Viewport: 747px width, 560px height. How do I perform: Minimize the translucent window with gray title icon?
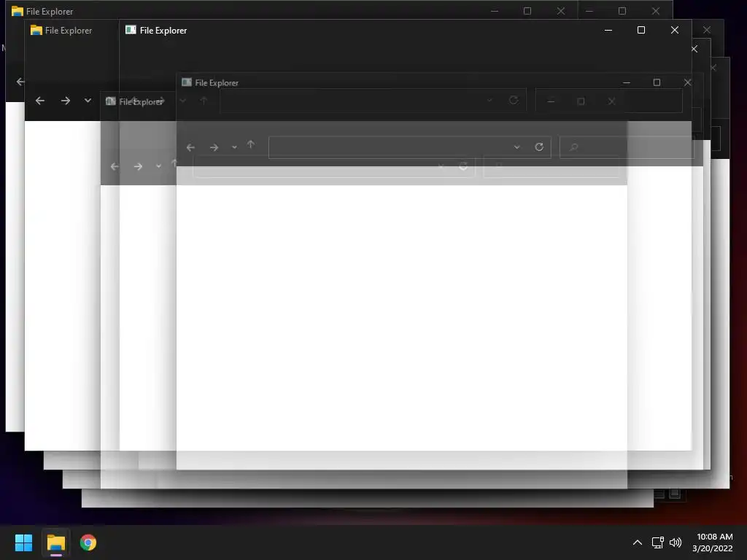point(627,82)
